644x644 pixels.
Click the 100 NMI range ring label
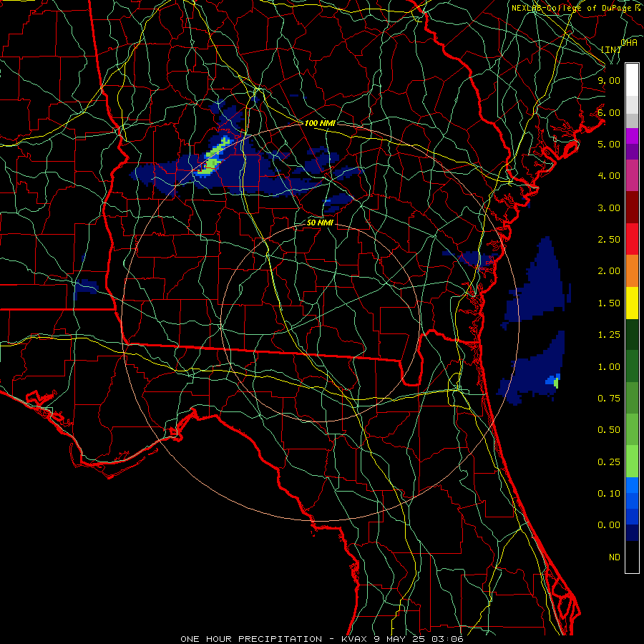click(320, 123)
